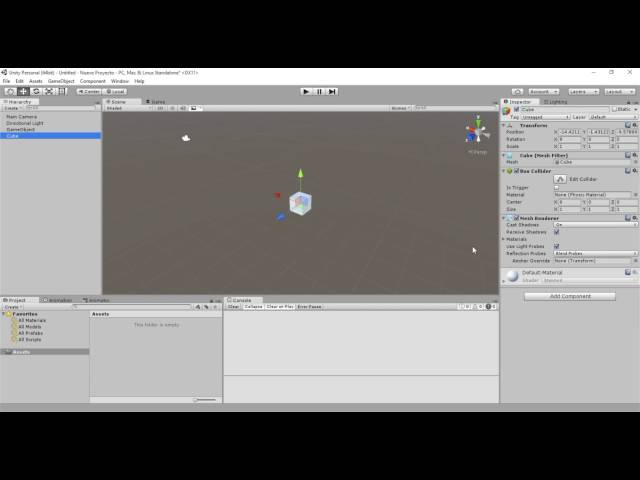The height and width of the screenshot is (480, 640).
Task: Click the green Y-axis move arrow
Action: 300,173
